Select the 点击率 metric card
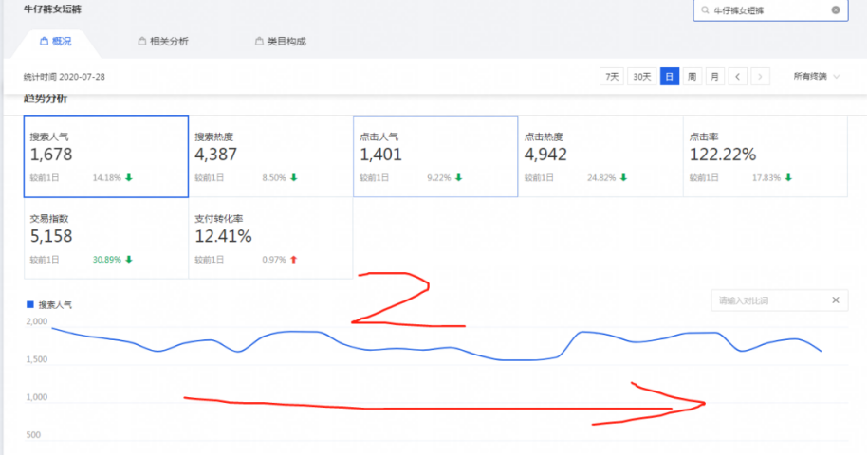Screen dimensions: 868x455 (766, 155)
